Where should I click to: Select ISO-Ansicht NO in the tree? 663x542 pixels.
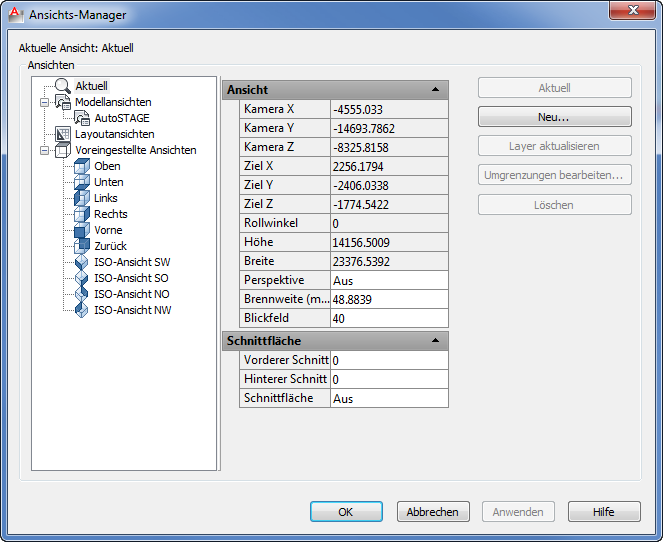(131, 294)
